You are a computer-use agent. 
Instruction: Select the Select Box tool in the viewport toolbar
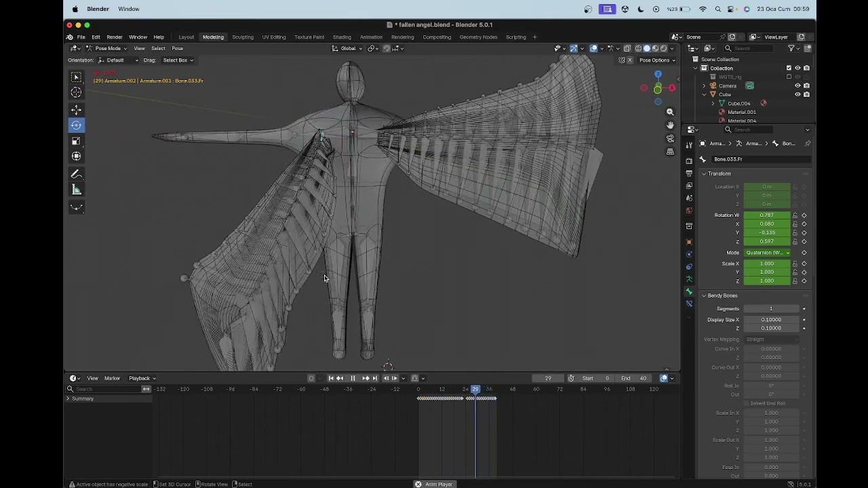click(x=76, y=77)
